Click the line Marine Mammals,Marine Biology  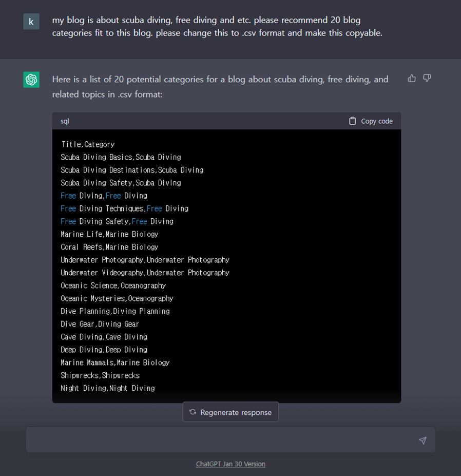point(116,363)
